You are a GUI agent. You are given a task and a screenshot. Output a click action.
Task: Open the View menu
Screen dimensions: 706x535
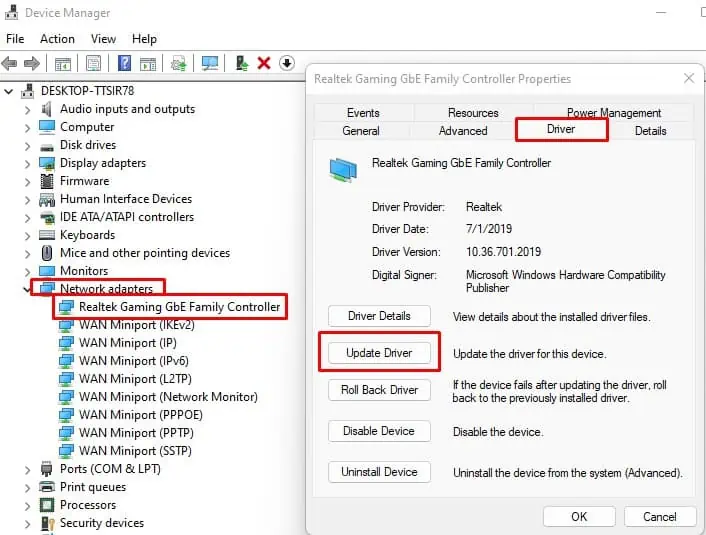103,39
